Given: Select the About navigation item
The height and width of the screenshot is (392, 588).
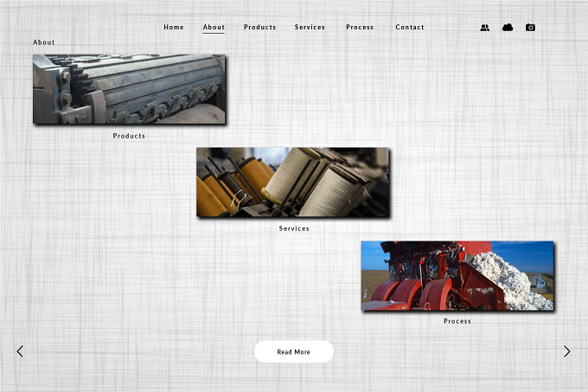Looking at the screenshot, I should coord(214,27).
